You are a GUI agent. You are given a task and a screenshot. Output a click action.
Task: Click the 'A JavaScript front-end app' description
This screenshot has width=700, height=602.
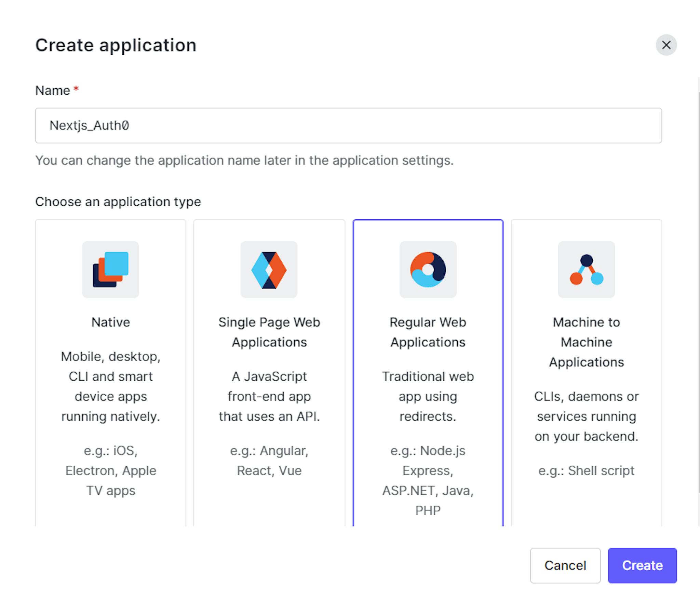coord(269,396)
